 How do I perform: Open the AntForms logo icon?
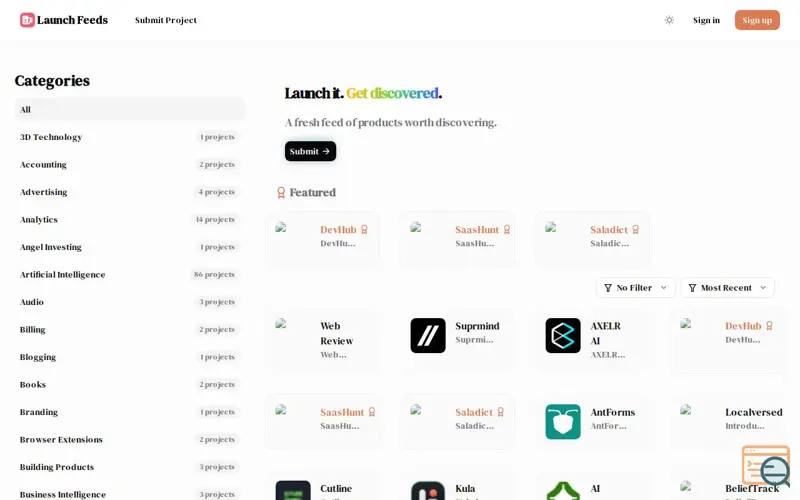pos(563,421)
